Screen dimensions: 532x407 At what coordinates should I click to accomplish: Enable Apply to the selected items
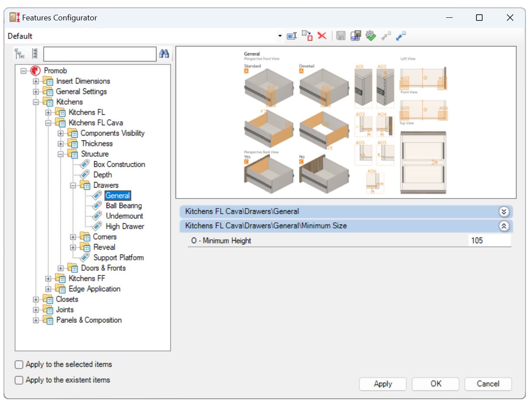point(19,365)
